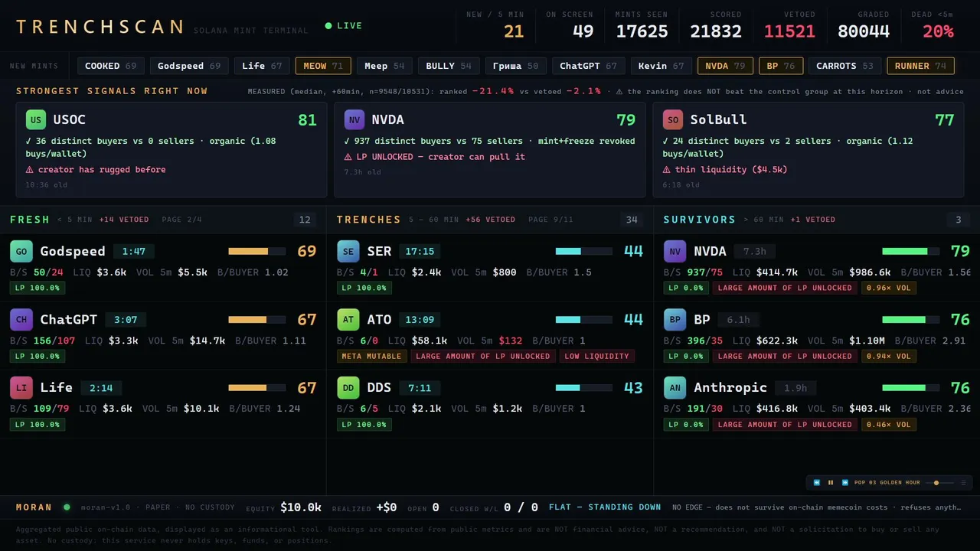This screenshot has width=980, height=551.
Task: Select the CARROTS 53 mint chip
Action: 845,66
